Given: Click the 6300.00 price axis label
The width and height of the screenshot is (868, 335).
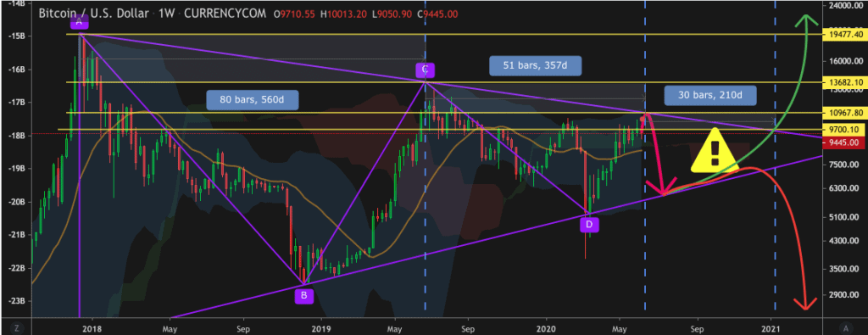Looking at the screenshot, I should 845,189.
